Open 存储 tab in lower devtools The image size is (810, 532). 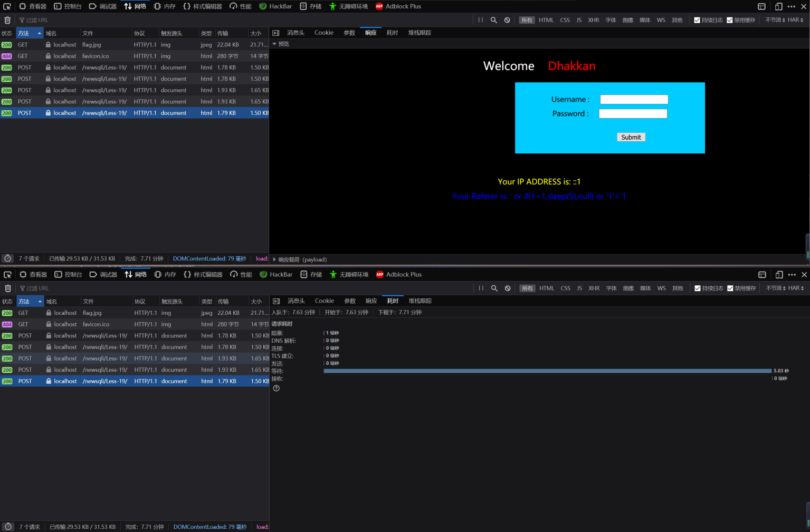point(311,275)
